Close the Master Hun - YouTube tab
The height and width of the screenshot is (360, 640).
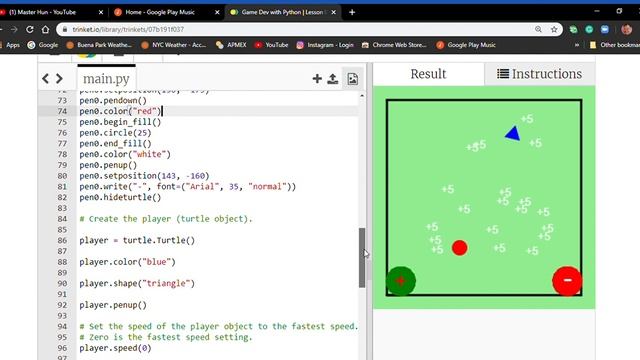101,12
